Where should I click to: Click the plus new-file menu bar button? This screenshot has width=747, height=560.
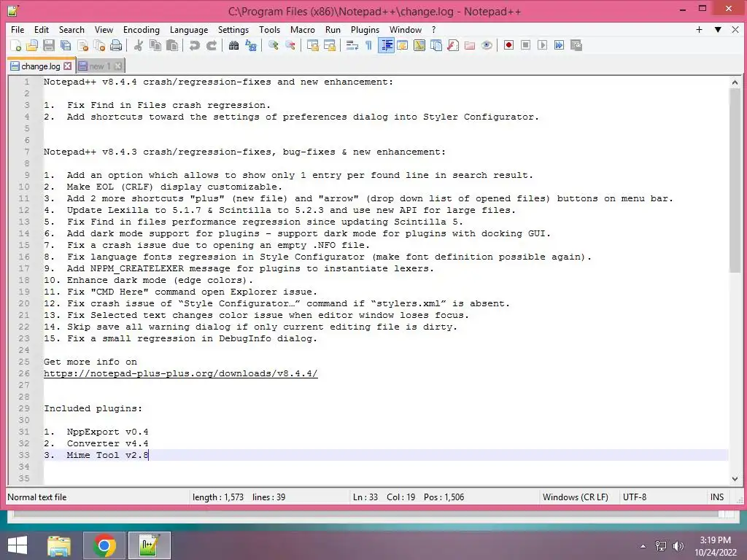tap(699, 29)
